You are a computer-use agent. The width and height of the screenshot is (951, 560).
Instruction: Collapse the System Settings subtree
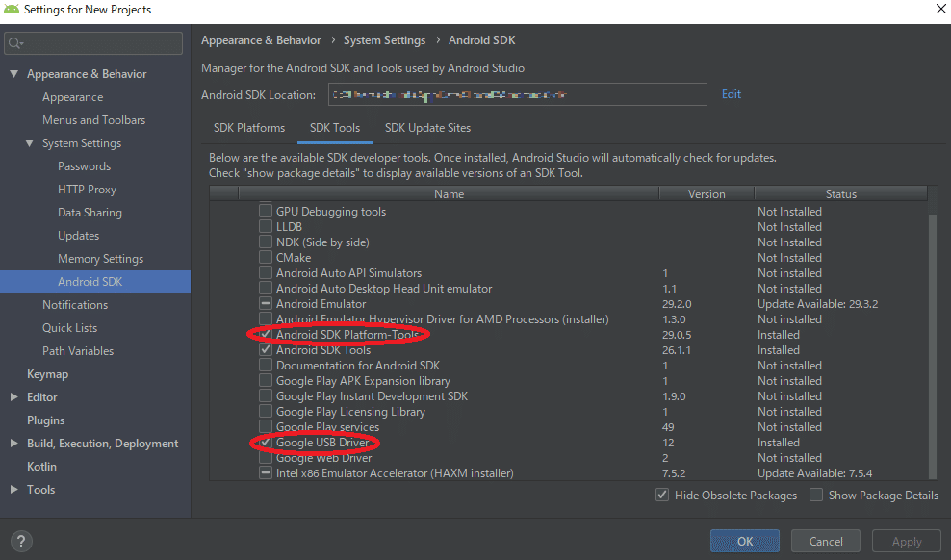pyautogui.click(x=29, y=143)
